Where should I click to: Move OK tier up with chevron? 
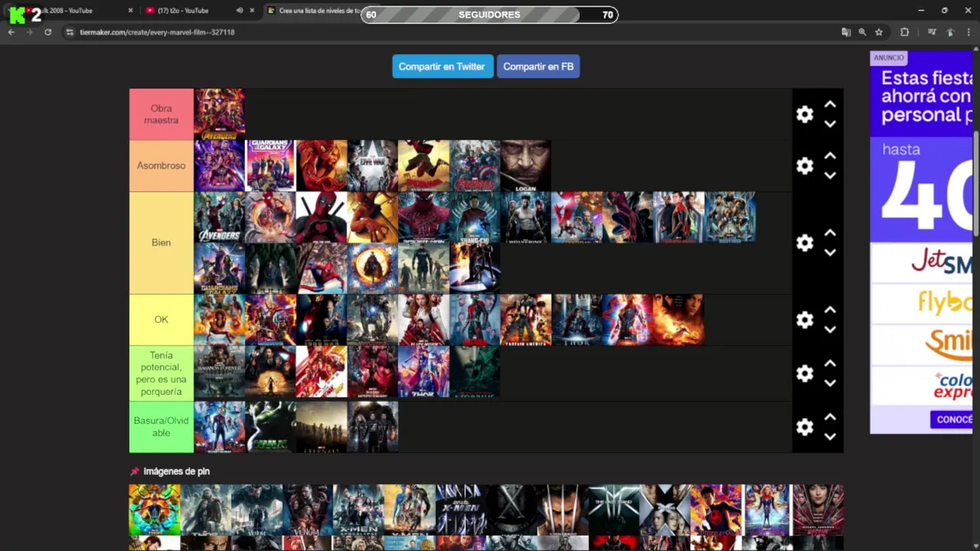pos(830,310)
